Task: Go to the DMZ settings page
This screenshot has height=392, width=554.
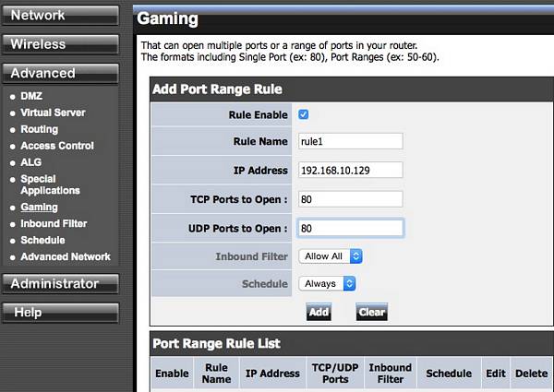Action: [x=31, y=96]
